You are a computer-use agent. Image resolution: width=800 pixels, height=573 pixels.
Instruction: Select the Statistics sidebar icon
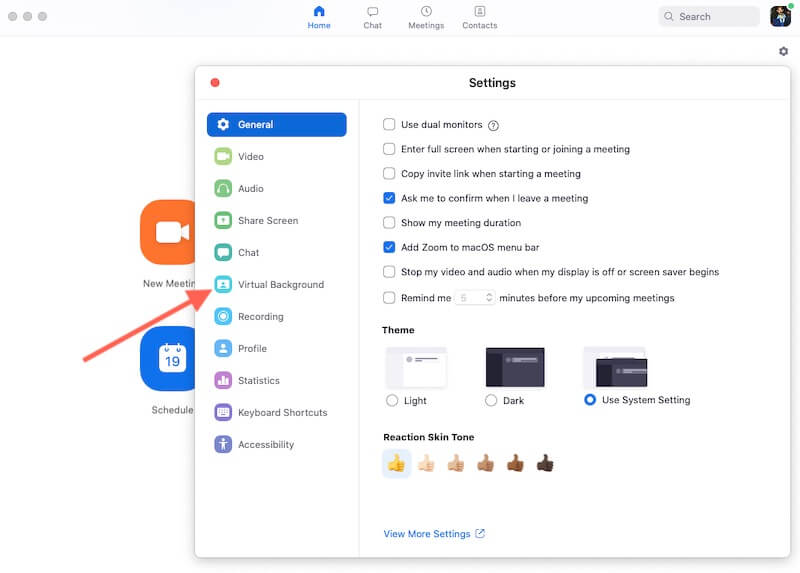(222, 381)
